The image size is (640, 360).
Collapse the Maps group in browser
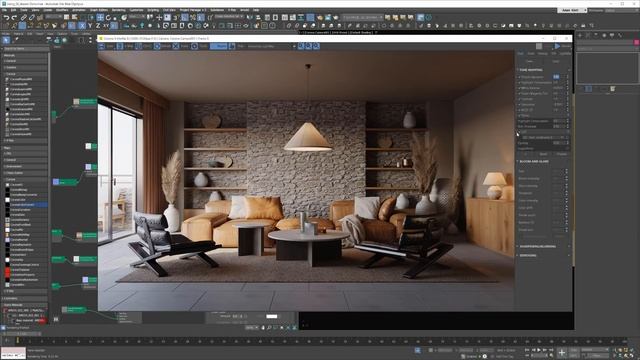(24, 148)
